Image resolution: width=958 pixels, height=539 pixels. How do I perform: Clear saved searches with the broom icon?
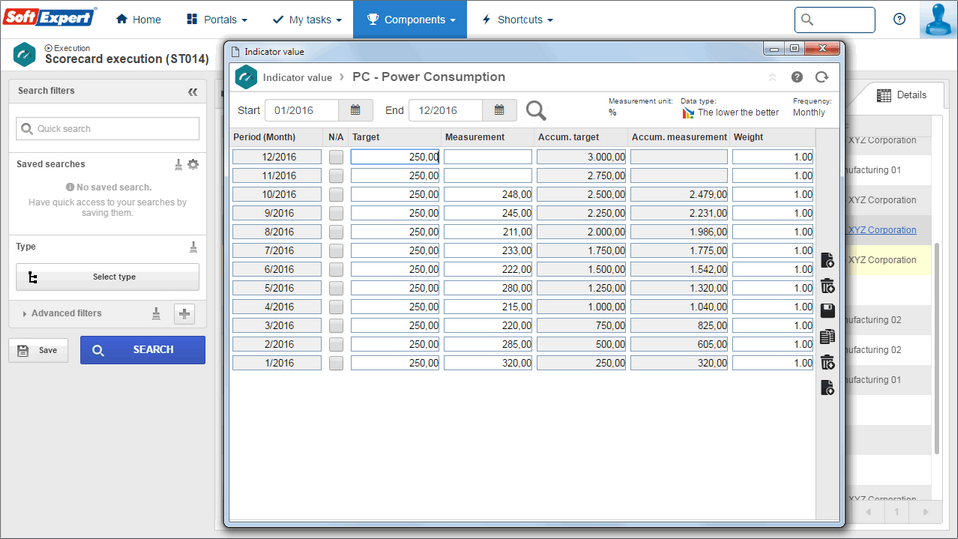[x=178, y=164]
